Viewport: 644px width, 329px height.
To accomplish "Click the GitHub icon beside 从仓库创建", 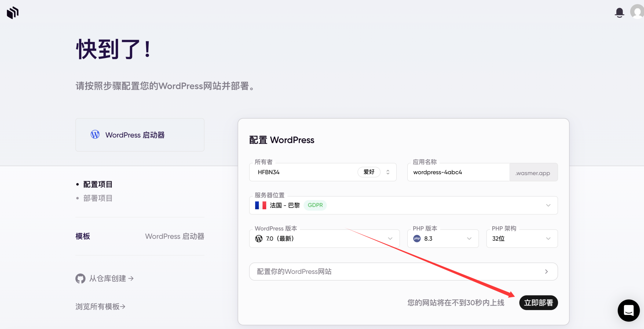I will click(80, 278).
